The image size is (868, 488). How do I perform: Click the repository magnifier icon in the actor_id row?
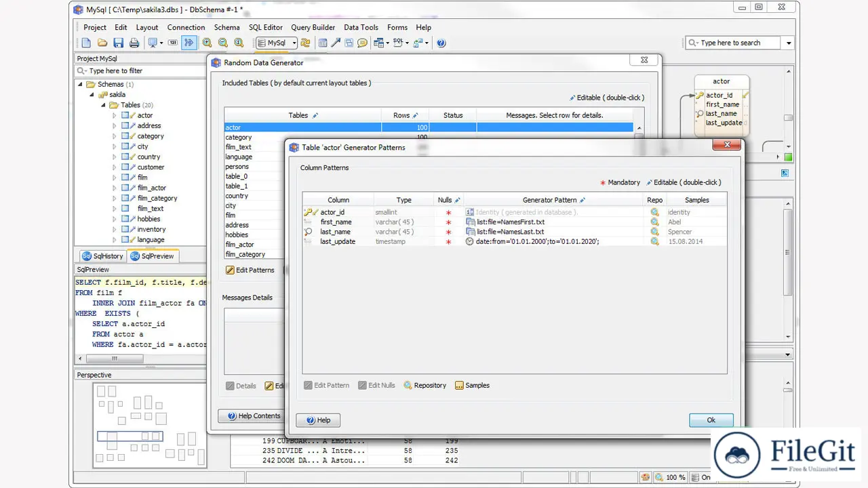tap(654, 212)
